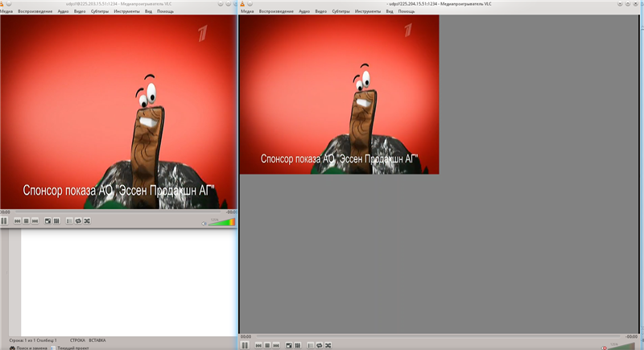Viewport: 644px width, 350px height.
Task: Click inside the white text editor area
Action: coord(129,282)
